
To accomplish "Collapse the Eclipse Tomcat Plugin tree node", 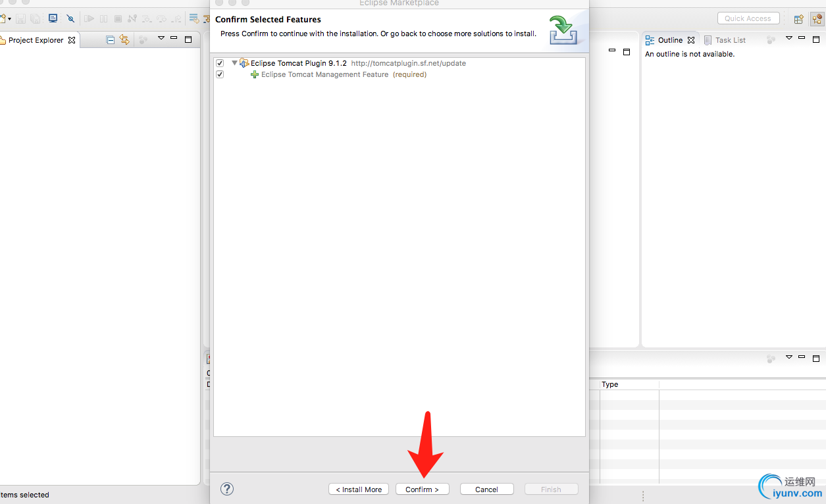I will [x=234, y=63].
